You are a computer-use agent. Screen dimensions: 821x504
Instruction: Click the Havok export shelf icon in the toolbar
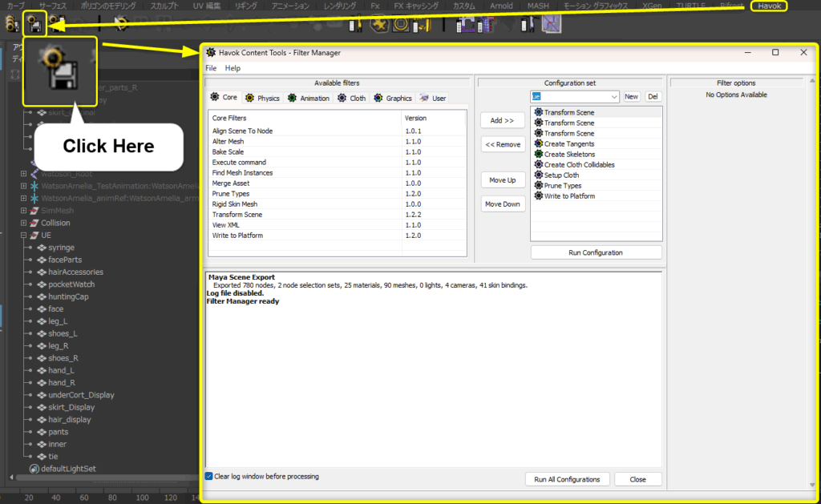(x=34, y=24)
